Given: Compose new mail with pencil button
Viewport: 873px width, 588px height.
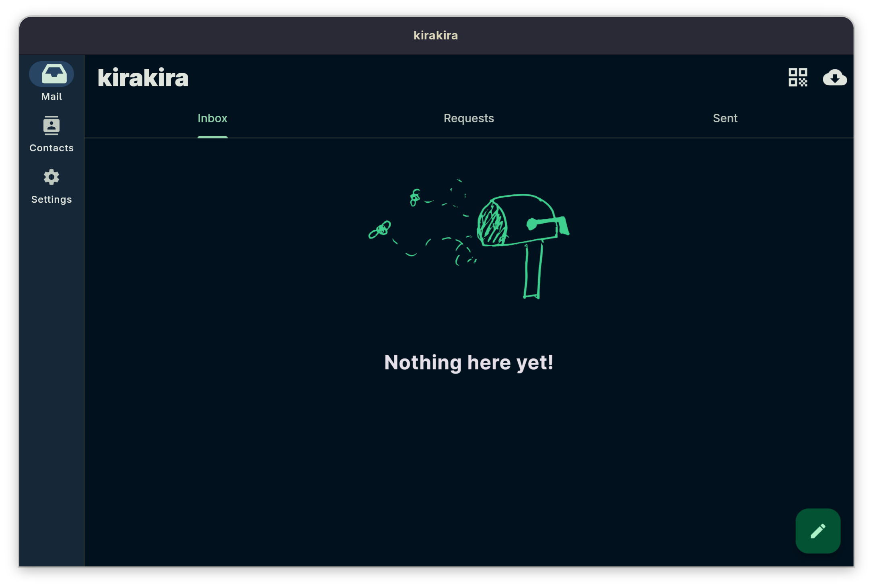Looking at the screenshot, I should click(x=818, y=531).
